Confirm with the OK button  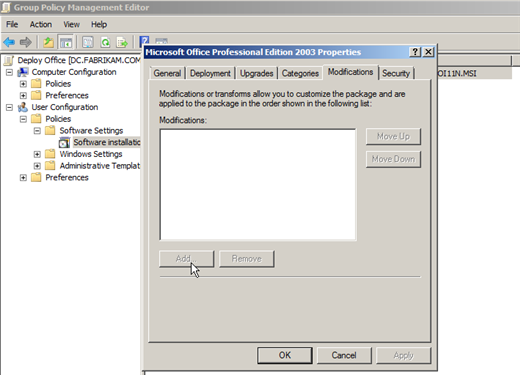285,355
